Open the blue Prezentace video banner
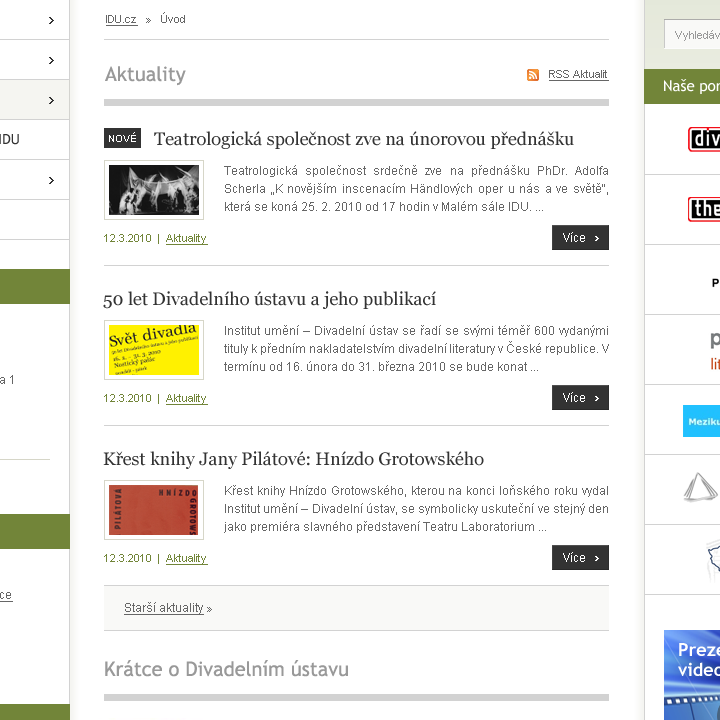The width and height of the screenshot is (720, 720). [x=692, y=675]
